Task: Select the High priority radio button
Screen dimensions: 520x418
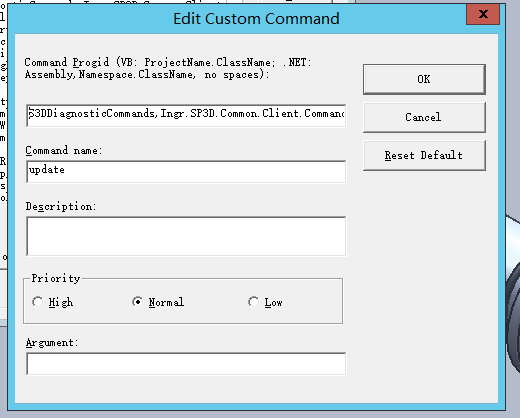Action: [x=38, y=302]
